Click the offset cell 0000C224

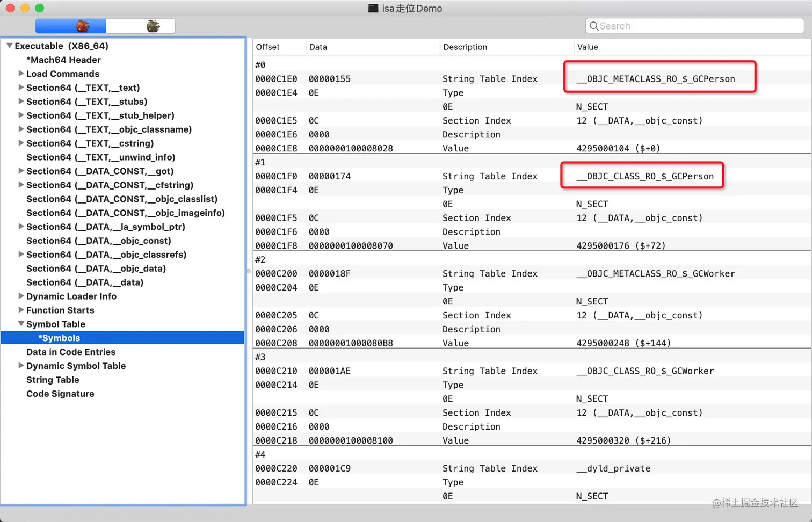click(x=276, y=482)
